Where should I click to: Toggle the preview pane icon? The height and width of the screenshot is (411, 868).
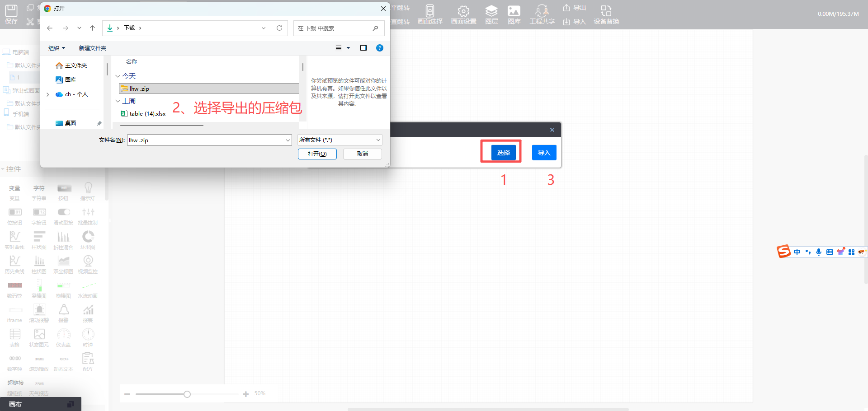(x=363, y=48)
